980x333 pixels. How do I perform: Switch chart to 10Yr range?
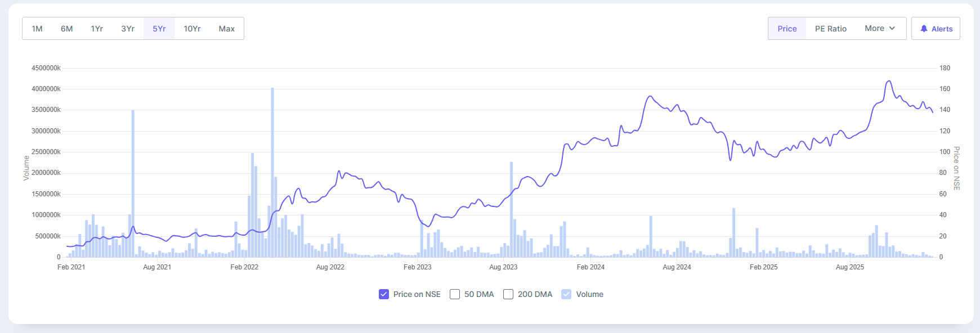click(192, 29)
